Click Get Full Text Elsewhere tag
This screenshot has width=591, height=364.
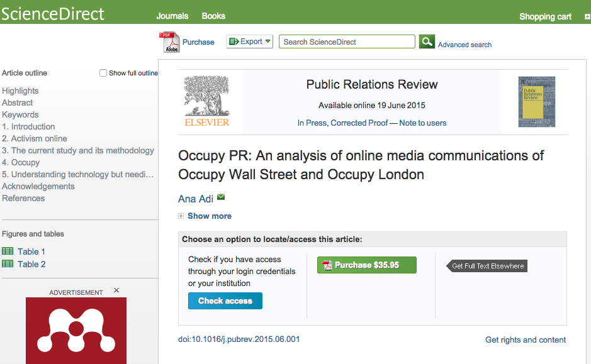[487, 266]
